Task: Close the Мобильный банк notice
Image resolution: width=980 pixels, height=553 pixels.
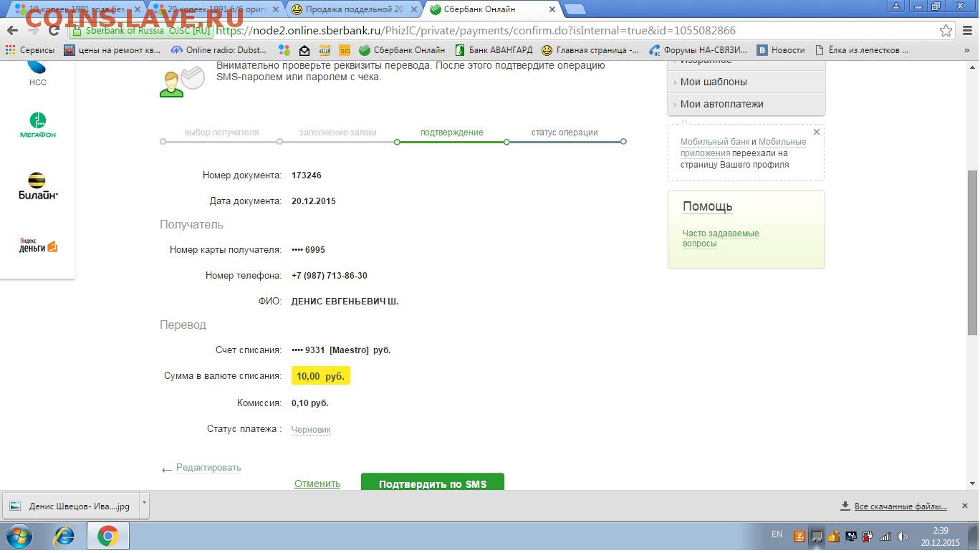Action: (x=817, y=133)
